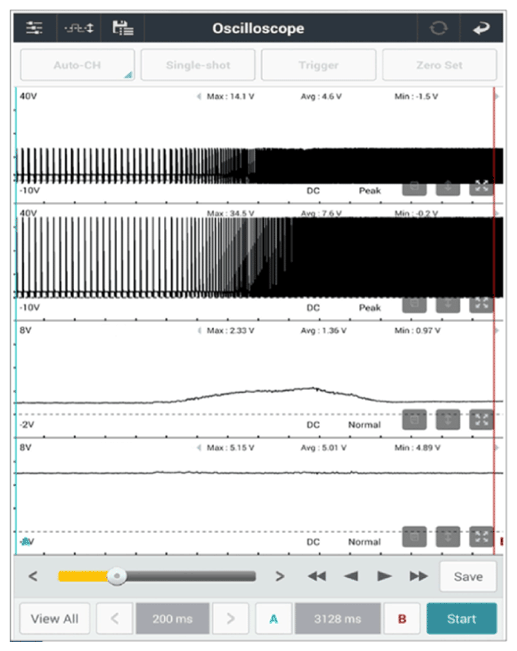Click the playback position slider knob

coord(117,576)
